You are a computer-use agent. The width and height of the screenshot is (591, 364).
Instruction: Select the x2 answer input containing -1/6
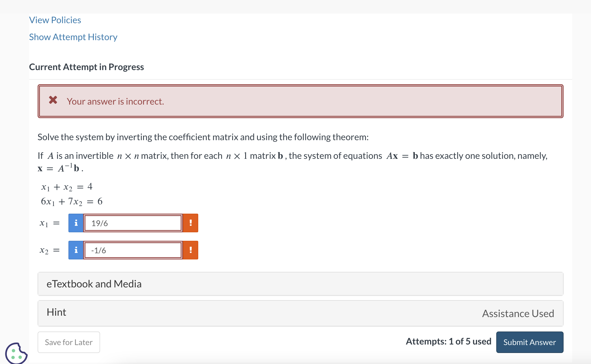(x=133, y=250)
